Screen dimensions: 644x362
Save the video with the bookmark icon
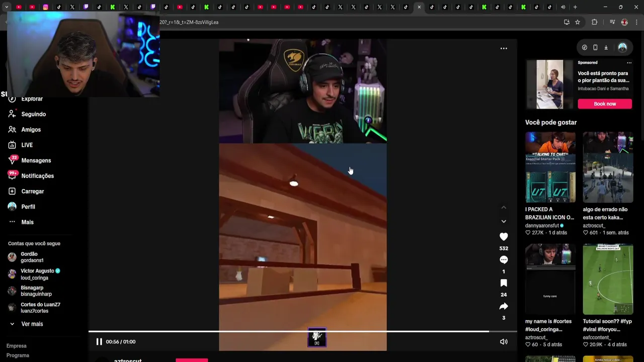(504, 283)
